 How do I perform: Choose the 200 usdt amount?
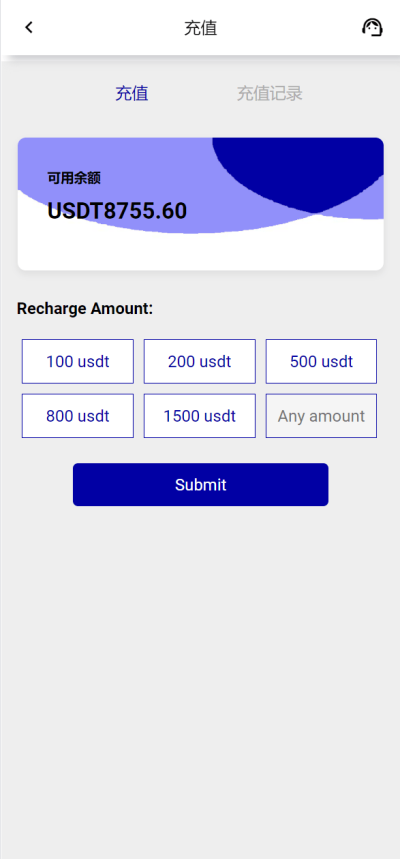[199, 362]
